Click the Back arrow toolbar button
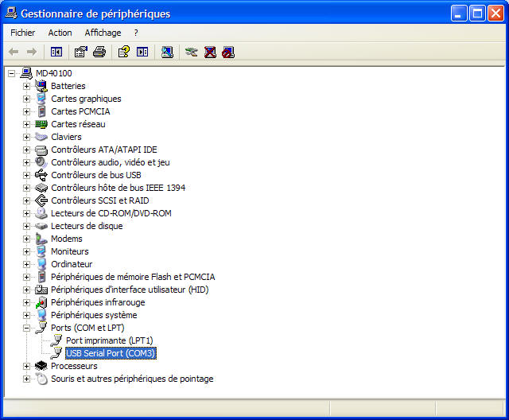 point(14,52)
